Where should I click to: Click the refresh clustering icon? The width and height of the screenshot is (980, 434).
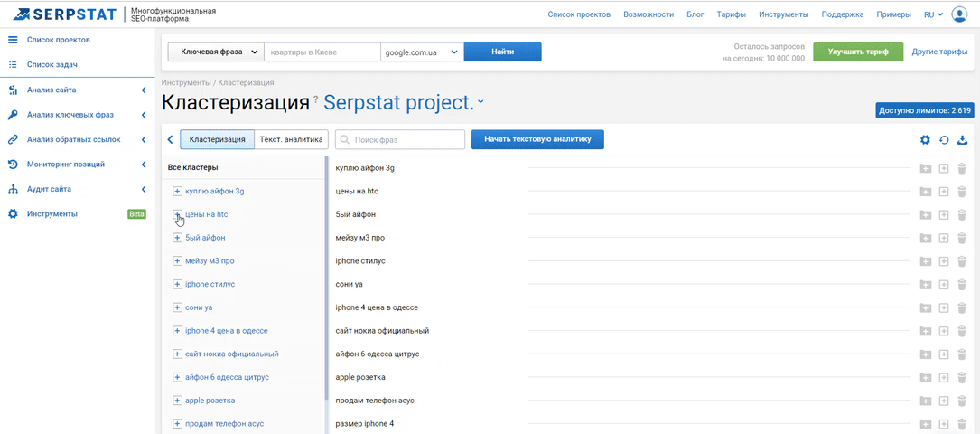point(945,140)
